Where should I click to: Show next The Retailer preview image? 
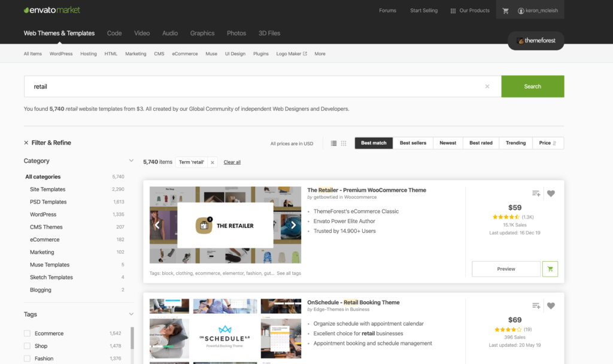(x=293, y=225)
